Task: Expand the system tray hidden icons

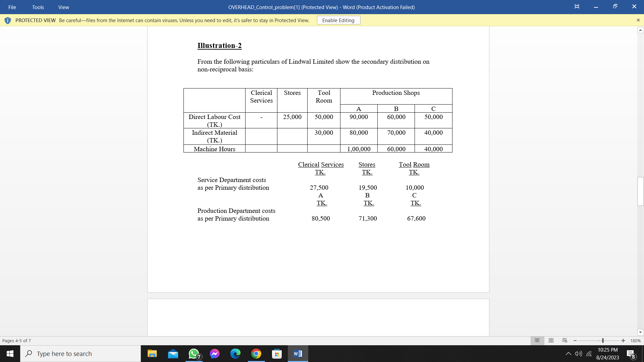Action: pos(568,354)
